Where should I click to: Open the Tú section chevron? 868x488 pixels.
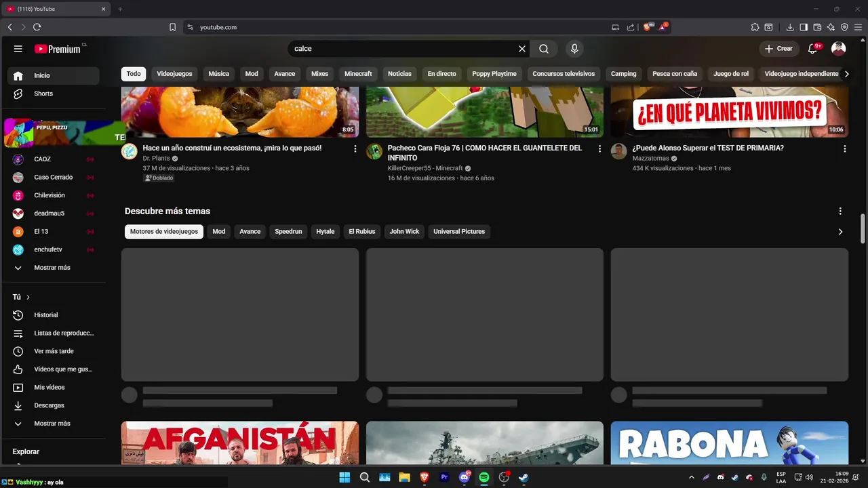[x=28, y=297]
